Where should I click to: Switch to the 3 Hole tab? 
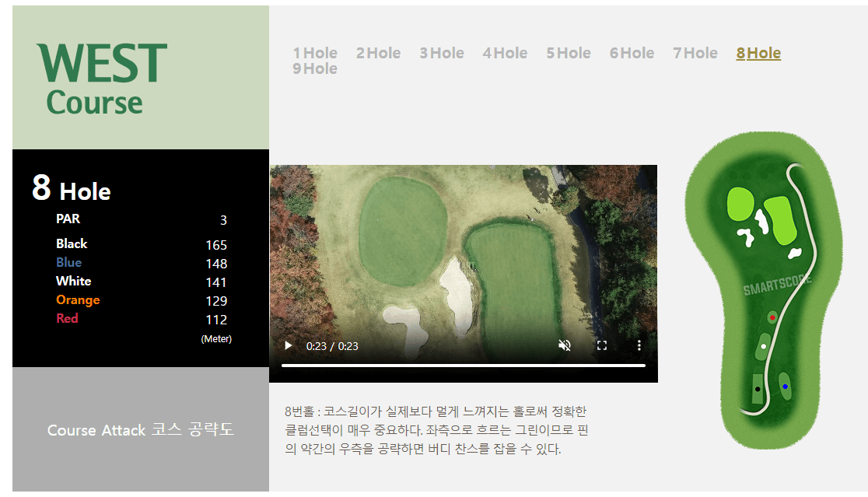click(441, 53)
